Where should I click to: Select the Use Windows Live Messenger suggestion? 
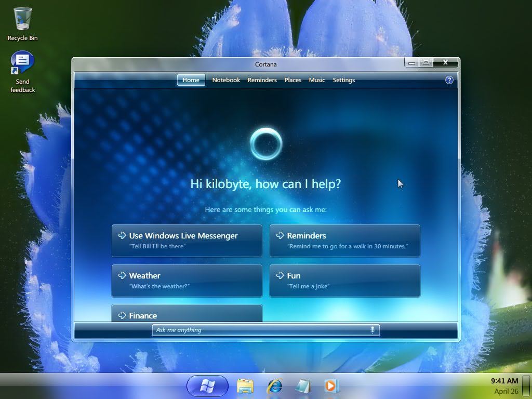coord(187,241)
